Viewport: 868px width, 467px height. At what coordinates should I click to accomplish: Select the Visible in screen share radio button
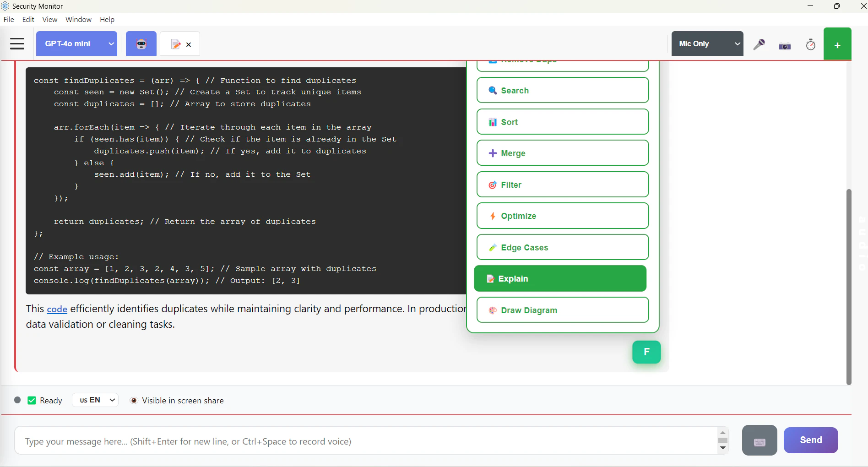point(134,400)
